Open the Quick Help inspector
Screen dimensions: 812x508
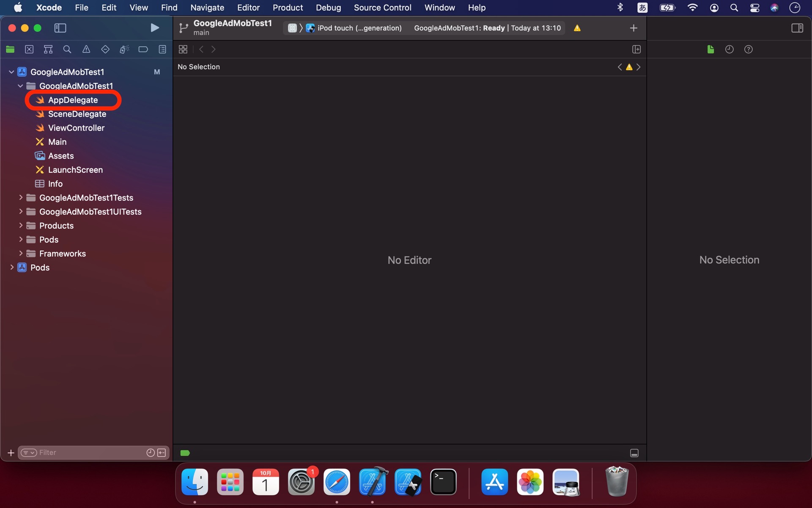749,50
